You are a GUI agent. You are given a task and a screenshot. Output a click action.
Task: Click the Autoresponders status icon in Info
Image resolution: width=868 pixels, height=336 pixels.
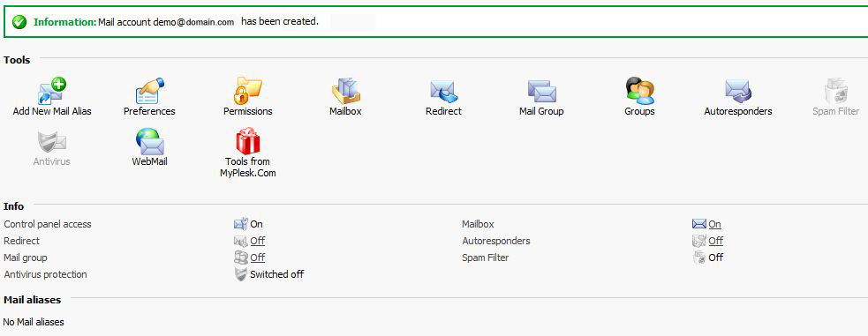[x=699, y=241]
